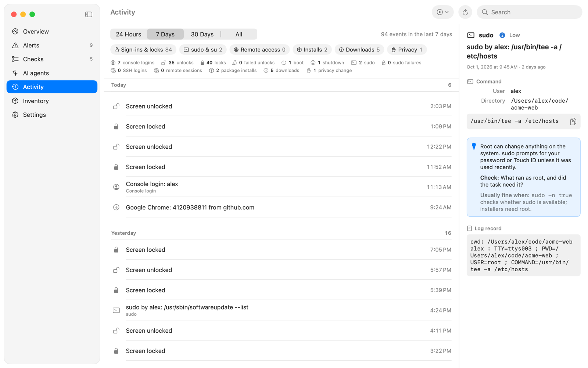The width and height of the screenshot is (588, 368).
Task: Toggle the Remote access filter chip
Action: 259,50
